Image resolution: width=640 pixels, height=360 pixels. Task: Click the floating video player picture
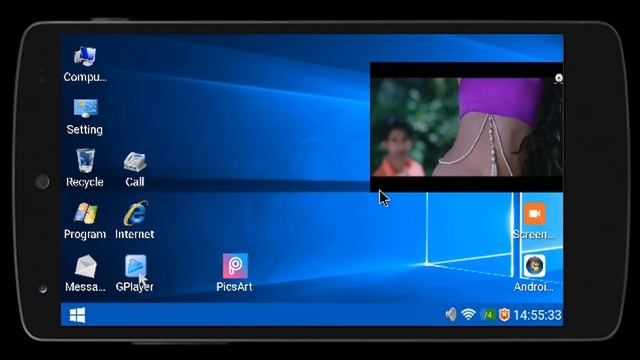coord(467,127)
